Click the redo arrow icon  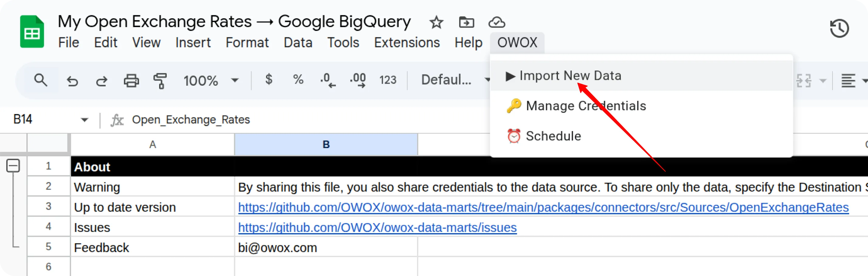[101, 81]
